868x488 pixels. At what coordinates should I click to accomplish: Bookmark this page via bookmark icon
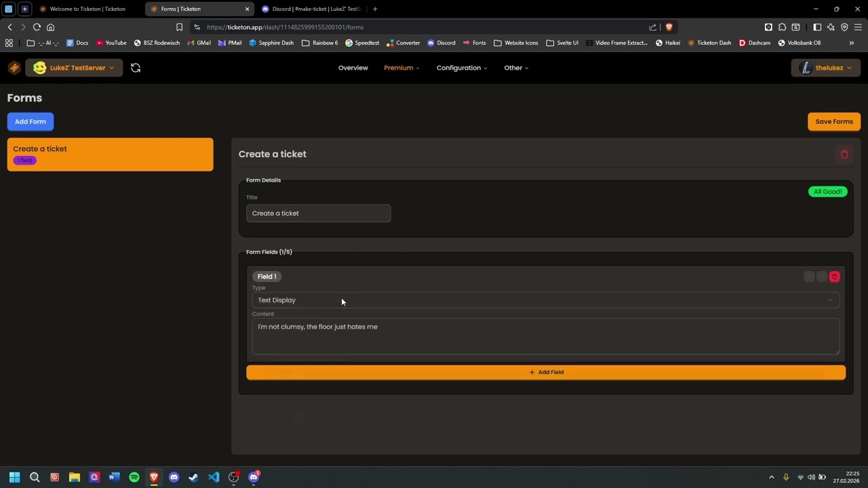[179, 27]
